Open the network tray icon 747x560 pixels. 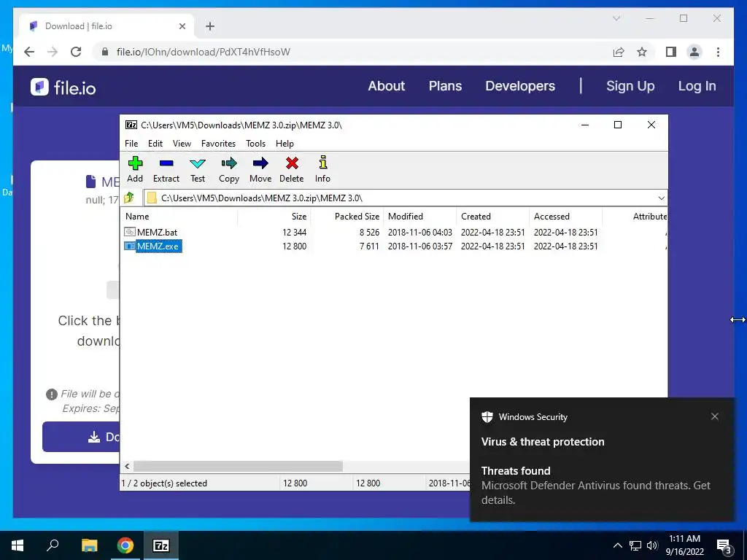(x=635, y=545)
